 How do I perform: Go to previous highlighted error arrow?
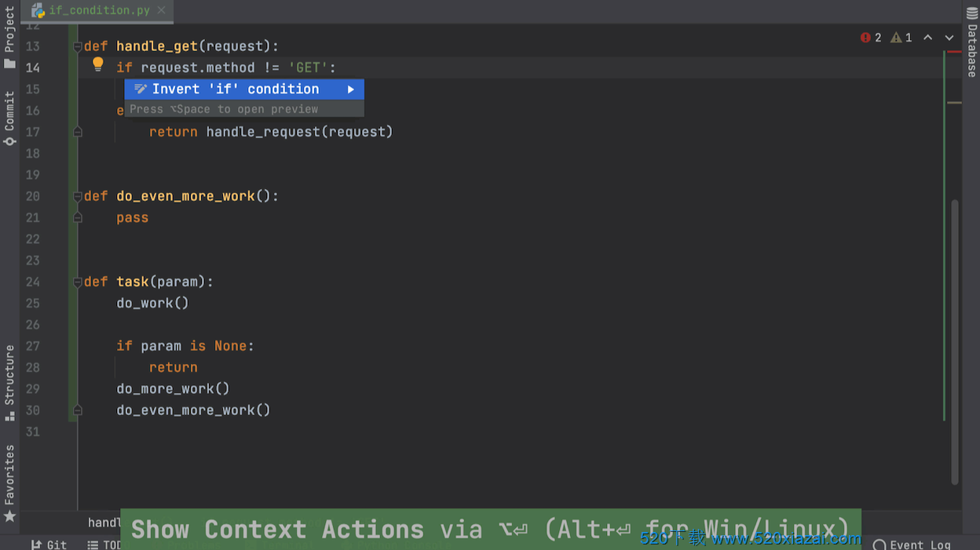click(x=927, y=38)
